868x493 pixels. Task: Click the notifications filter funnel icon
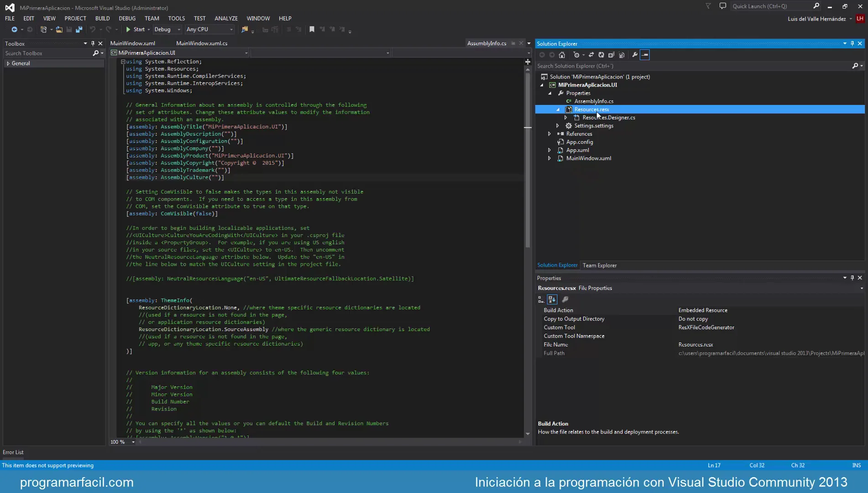tap(708, 6)
